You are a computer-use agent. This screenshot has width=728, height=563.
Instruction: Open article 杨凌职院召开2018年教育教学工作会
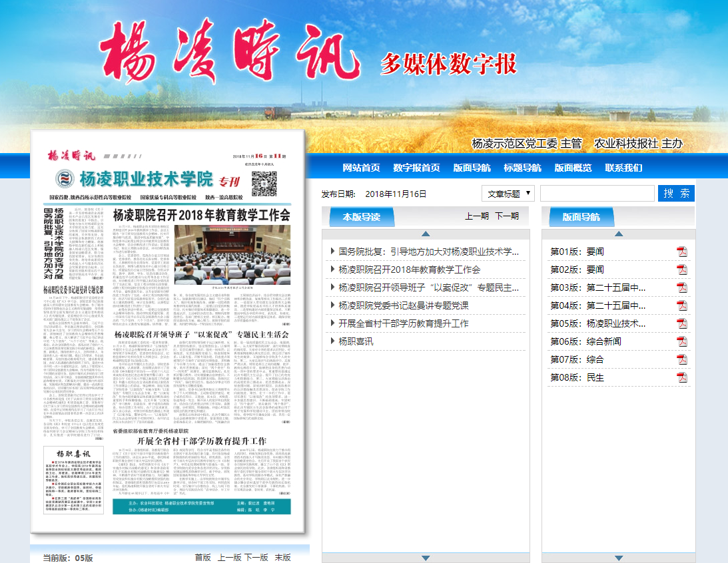[x=409, y=270]
